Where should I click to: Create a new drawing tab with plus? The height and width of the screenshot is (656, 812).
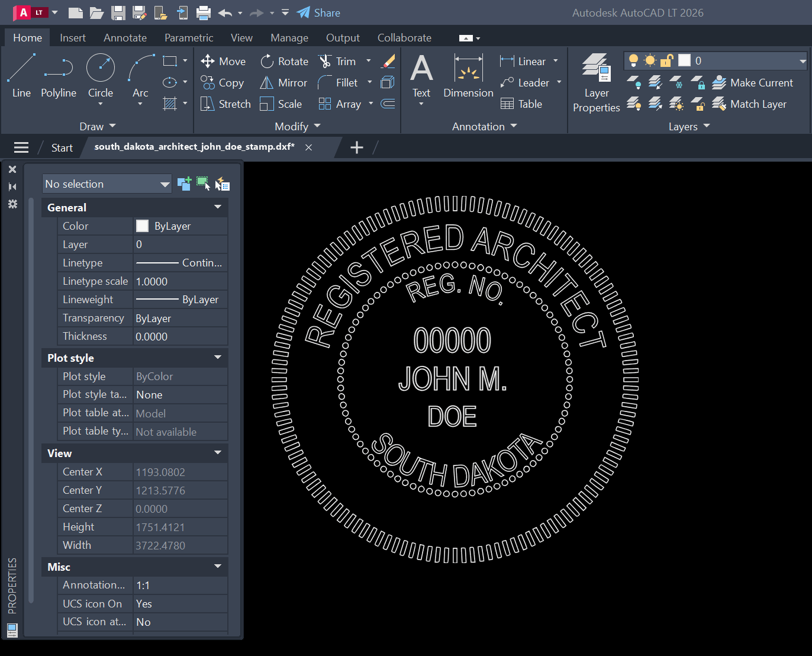[356, 147]
